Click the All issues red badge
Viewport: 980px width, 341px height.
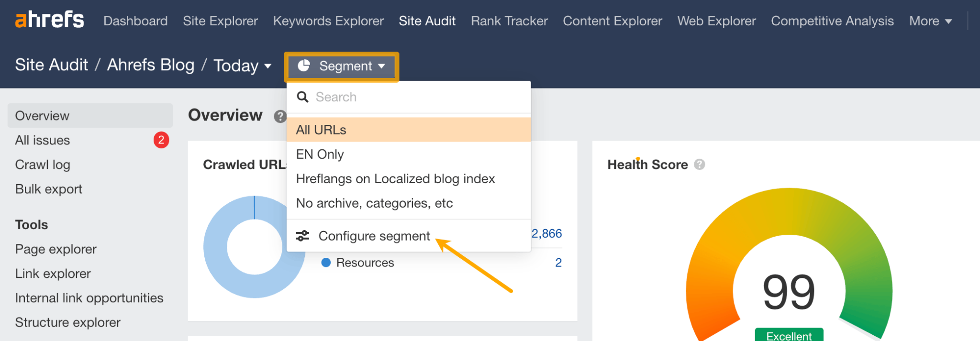161,140
